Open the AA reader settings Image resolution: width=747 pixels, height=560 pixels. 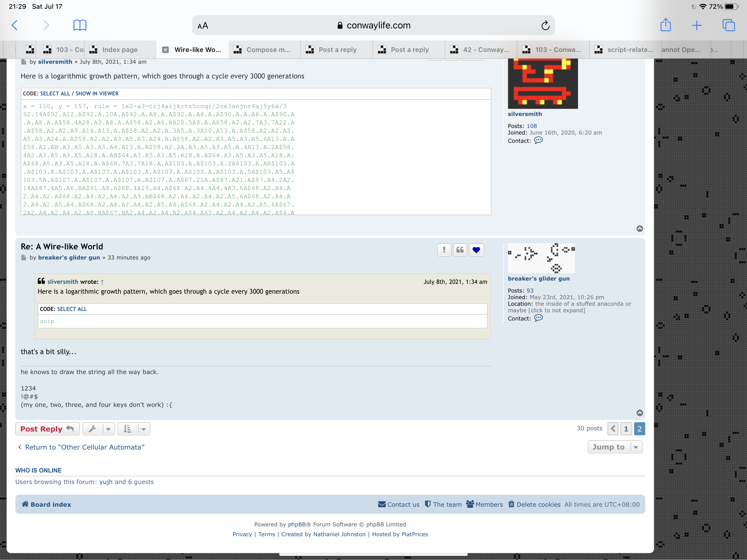click(203, 26)
